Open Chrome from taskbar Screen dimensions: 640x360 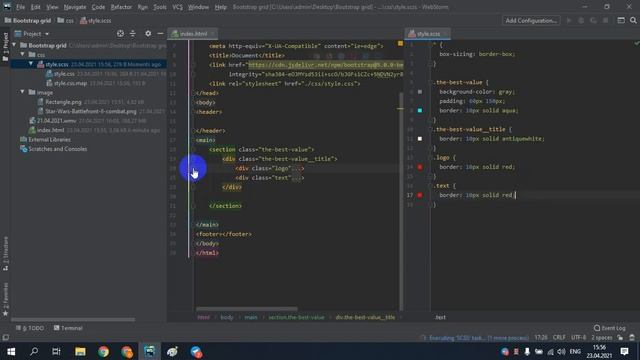click(103, 351)
